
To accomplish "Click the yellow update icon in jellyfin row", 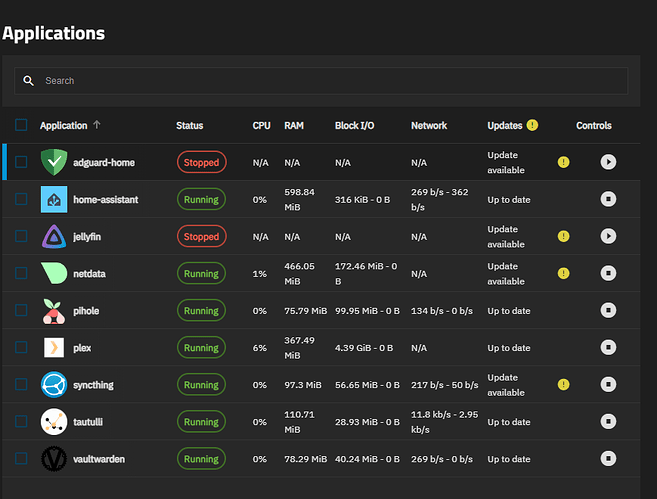I will (x=564, y=236).
